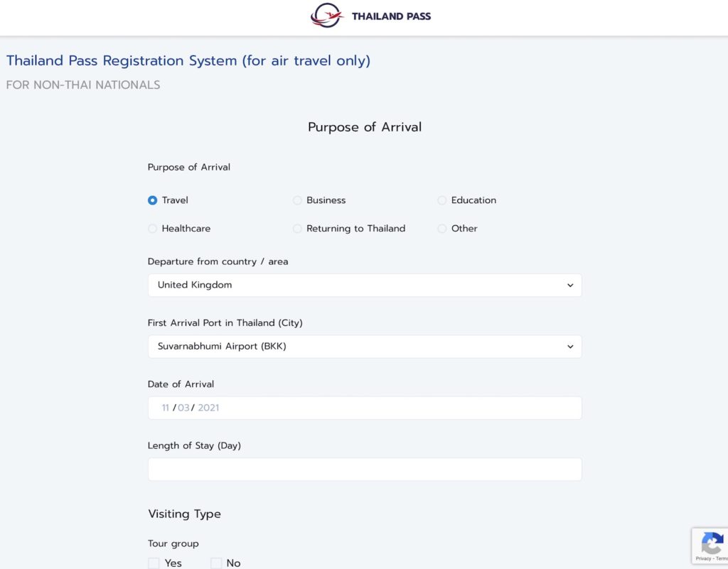Check Yes for Tour group

tap(154, 563)
